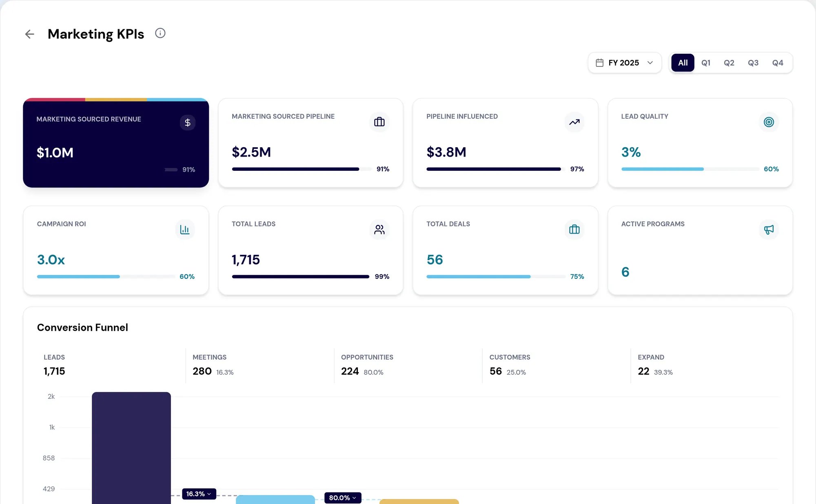Click dollar icon on Marketing Sourced Revenue card
The width and height of the screenshot is (816, 504).
click(188, 122)
